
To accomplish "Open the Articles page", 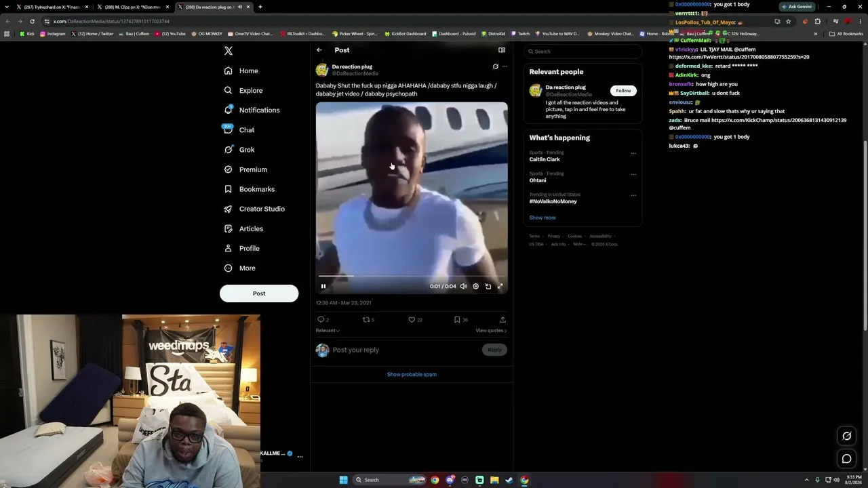I will (243, 228).
